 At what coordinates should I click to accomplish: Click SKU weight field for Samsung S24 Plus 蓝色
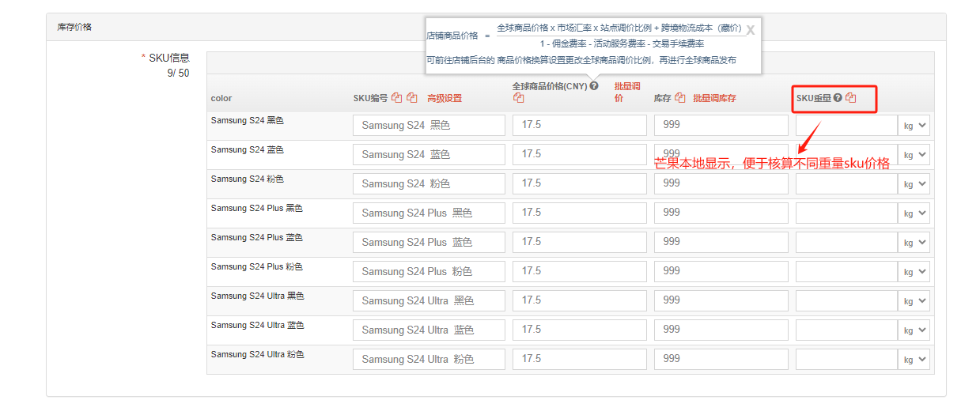[847, 243]
